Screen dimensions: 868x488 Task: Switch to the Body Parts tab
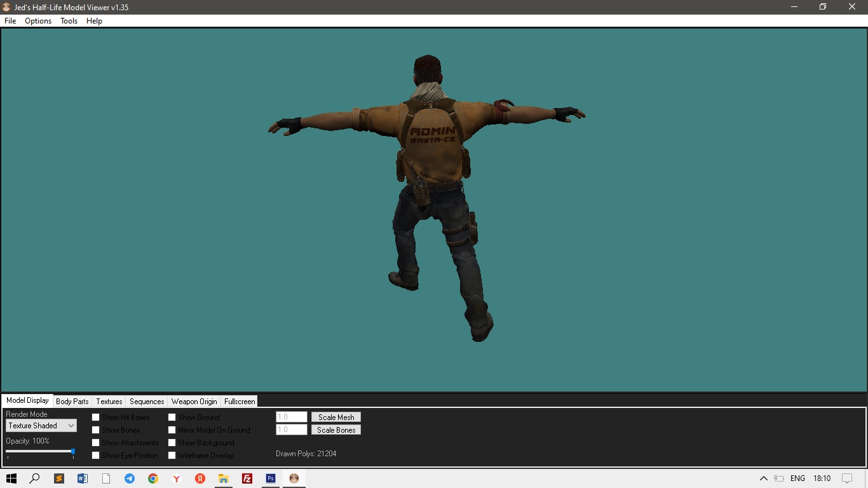pos(72,402)
